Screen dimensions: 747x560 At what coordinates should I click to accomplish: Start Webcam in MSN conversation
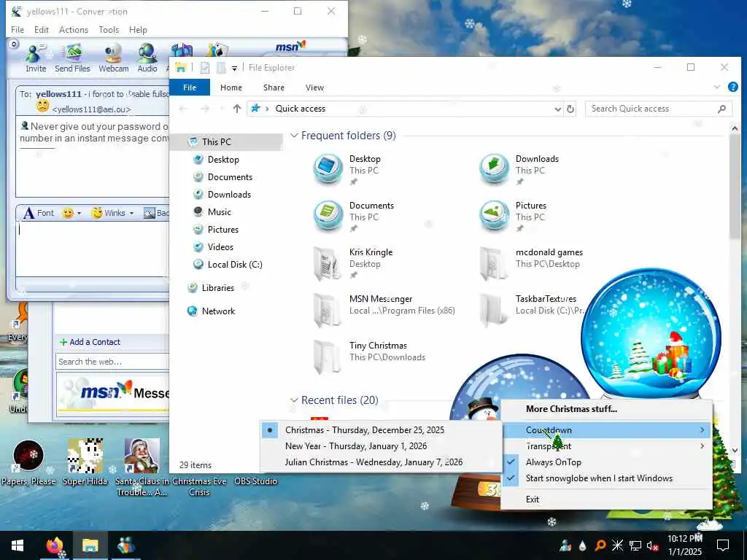[113, 58]
